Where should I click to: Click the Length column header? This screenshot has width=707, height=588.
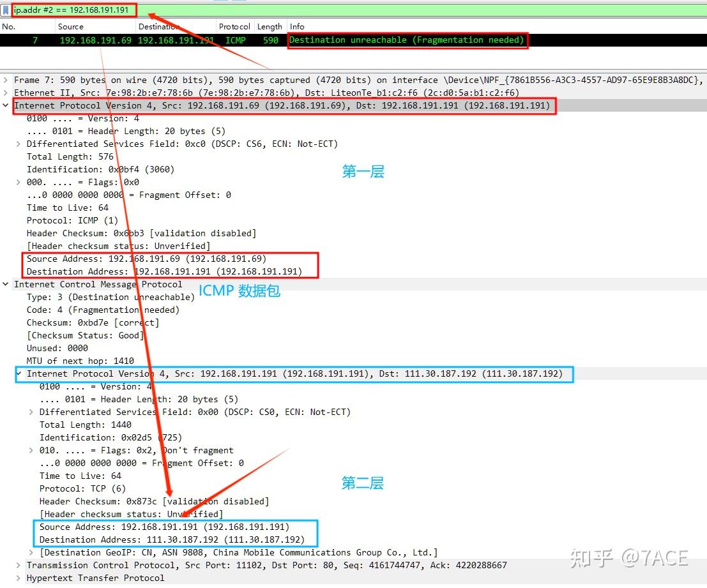pos(270,26)
